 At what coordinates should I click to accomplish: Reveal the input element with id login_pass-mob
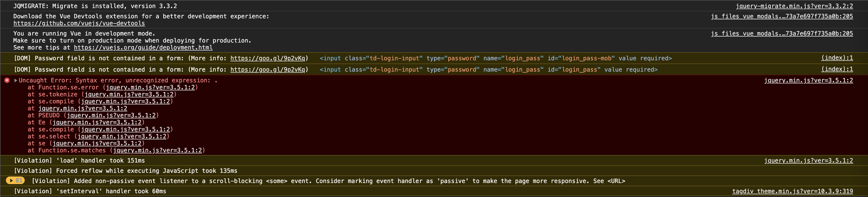pyautogui.click(x=496, y=58)
